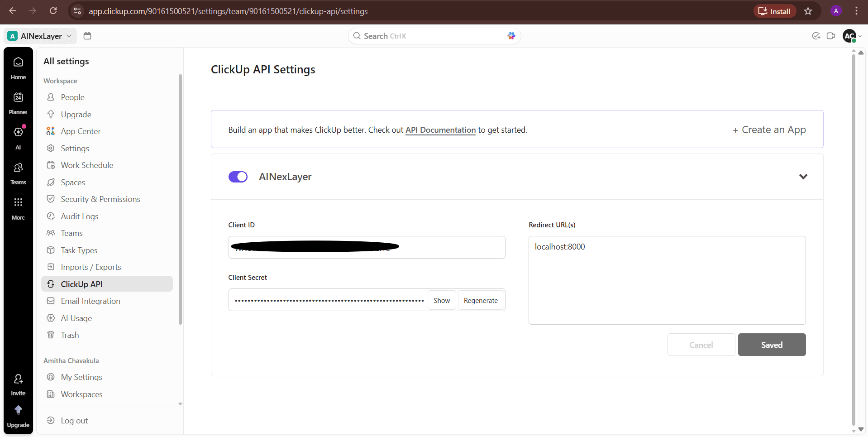Open the browser profile menu

835,11
